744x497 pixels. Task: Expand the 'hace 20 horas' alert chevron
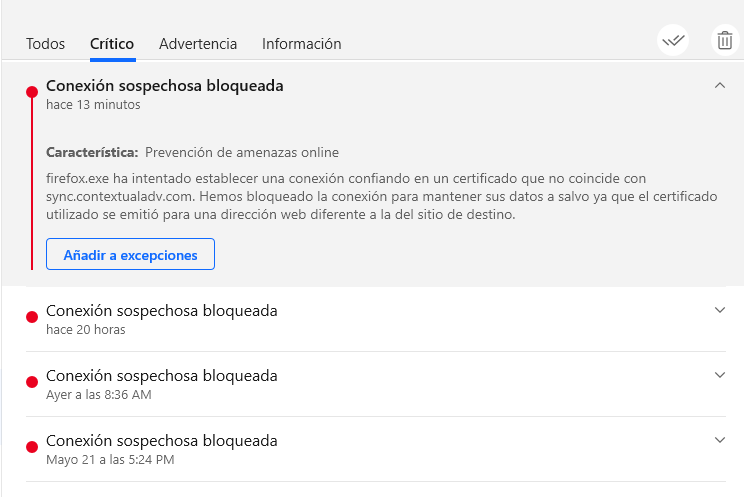[x=720, y=310]
